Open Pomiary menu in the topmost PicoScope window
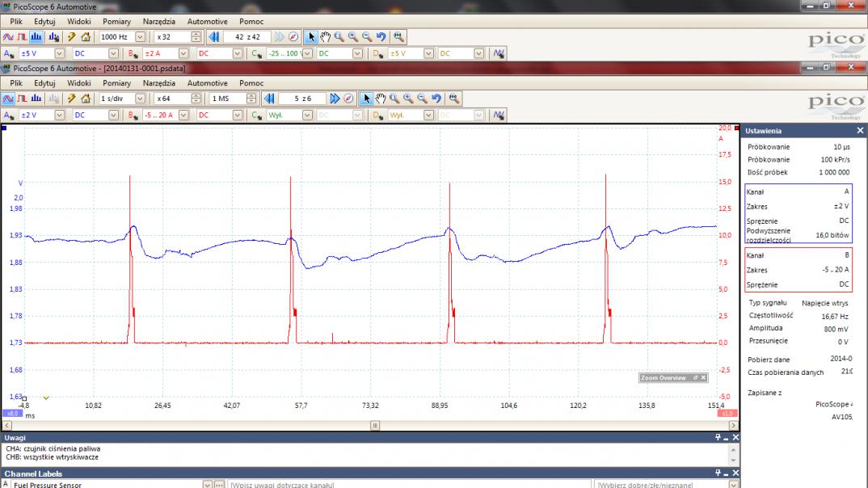The width and height of the screenshot is (868, 488). (117, 21)
